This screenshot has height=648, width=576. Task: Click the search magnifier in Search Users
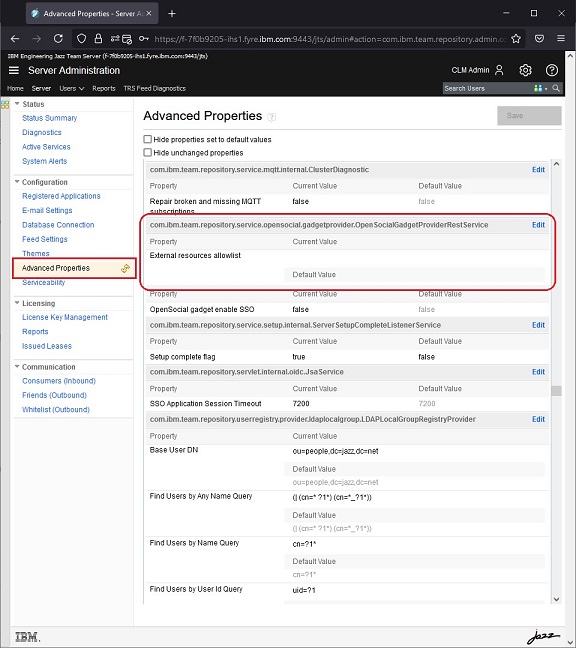(x=556, y=88)
